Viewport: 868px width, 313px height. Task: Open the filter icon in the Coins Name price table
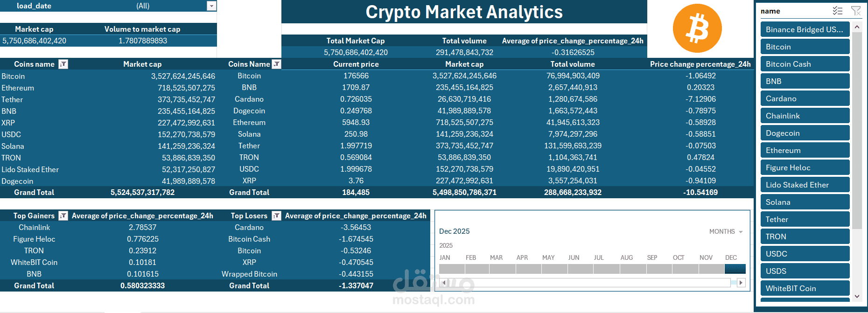[x=277, y=64]
